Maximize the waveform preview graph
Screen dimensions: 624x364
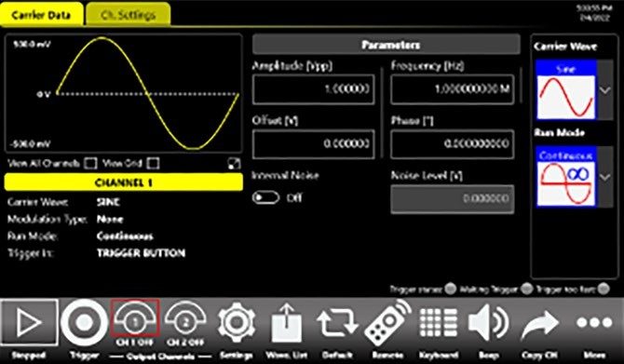click(x=235, y=164)
